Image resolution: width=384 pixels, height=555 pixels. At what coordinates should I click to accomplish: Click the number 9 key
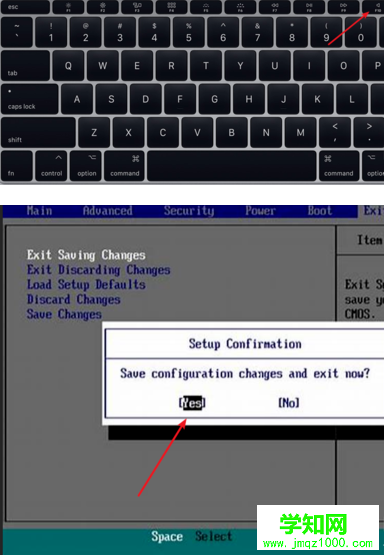click(x=326, y=32)
